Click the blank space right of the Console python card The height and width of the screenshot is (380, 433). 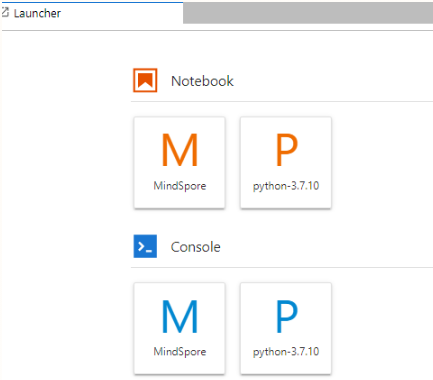pyautogui.click(x=382, y=329)
